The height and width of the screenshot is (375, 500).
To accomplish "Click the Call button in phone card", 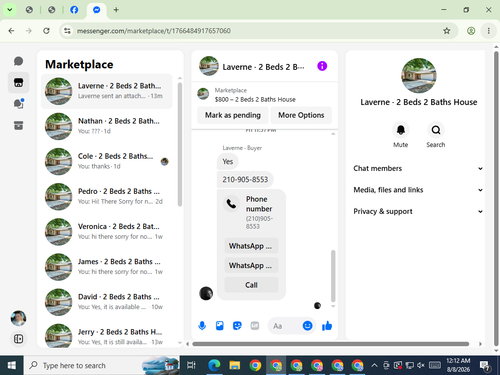I will 251,285.
